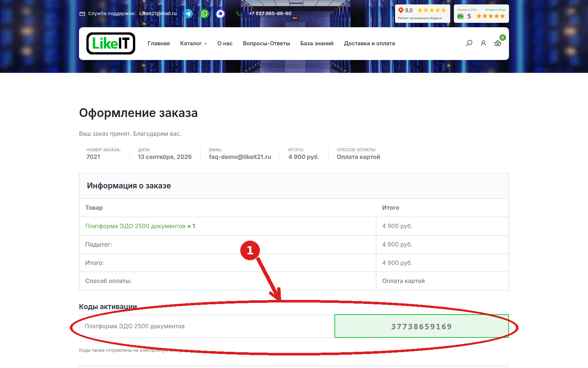The height and width of the screenshot is (368, 588).
Task: Click Оставить отзыв link in 2GIS badge
Action: [x=495, y=10]
